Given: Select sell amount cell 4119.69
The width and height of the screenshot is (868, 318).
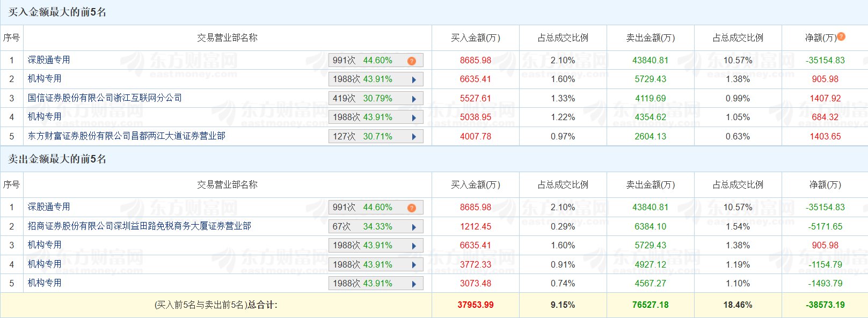Looking at the screenshot, I should (651, 98).
